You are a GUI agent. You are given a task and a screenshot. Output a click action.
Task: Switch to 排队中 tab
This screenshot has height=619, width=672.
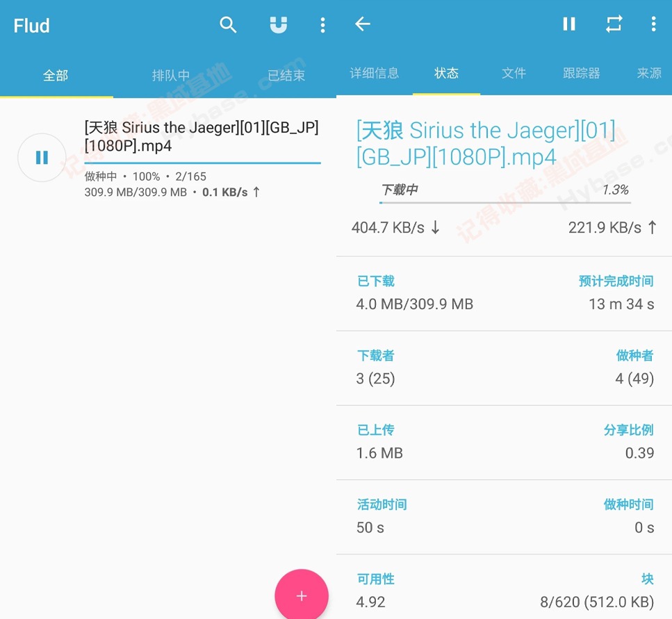(171, 75)
